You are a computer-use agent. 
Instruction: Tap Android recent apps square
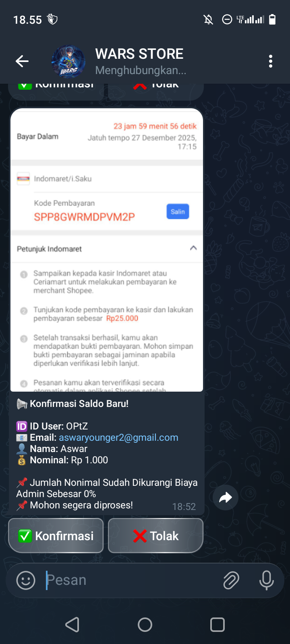click(217, 625)
